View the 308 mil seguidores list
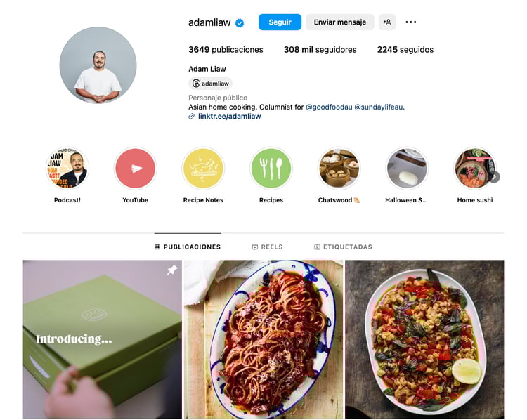527x420 pixels. pyautogui.click(x=320, y=50)
